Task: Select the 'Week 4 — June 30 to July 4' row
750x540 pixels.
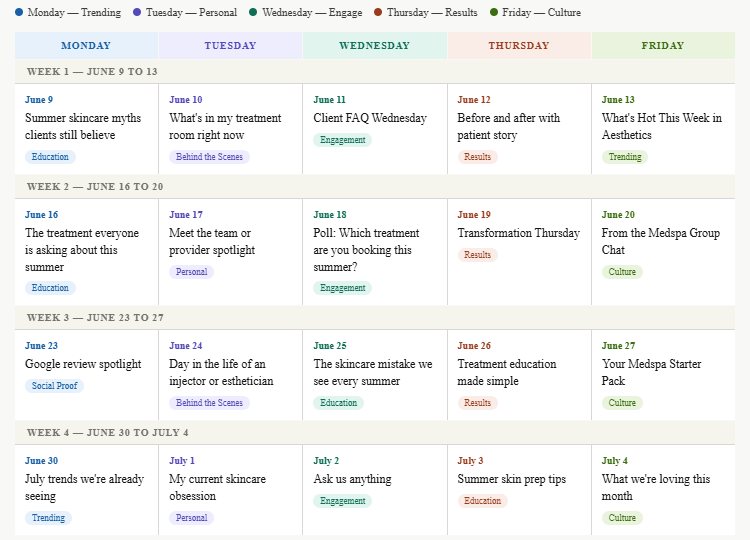Action: 375,432
